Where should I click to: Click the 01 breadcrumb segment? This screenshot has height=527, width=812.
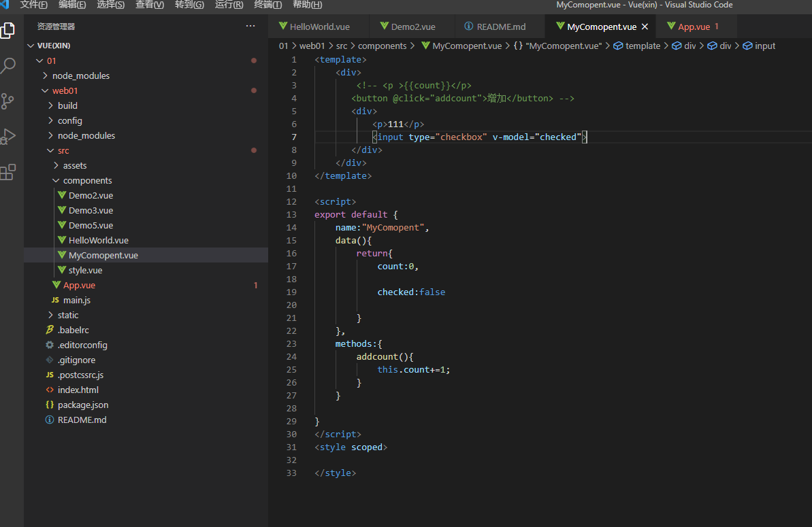click(x=283, y=46)
